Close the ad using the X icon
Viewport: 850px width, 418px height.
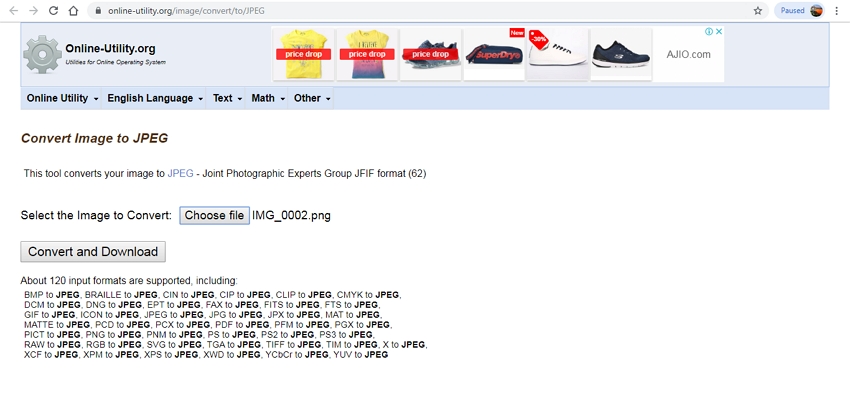[720, 31]
